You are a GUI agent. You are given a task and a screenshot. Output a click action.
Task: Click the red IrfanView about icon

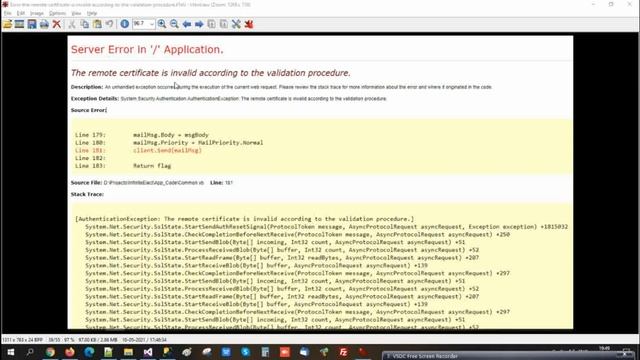249,24
